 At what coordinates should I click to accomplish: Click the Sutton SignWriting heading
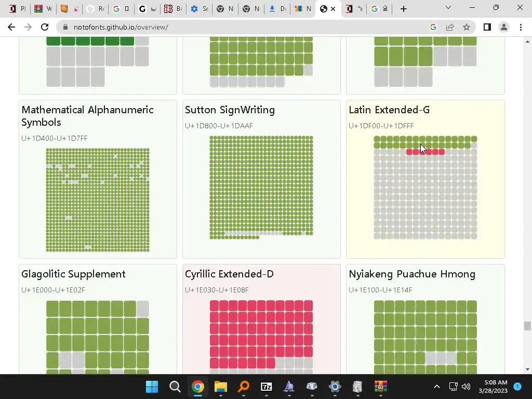(x=230, y=110)
